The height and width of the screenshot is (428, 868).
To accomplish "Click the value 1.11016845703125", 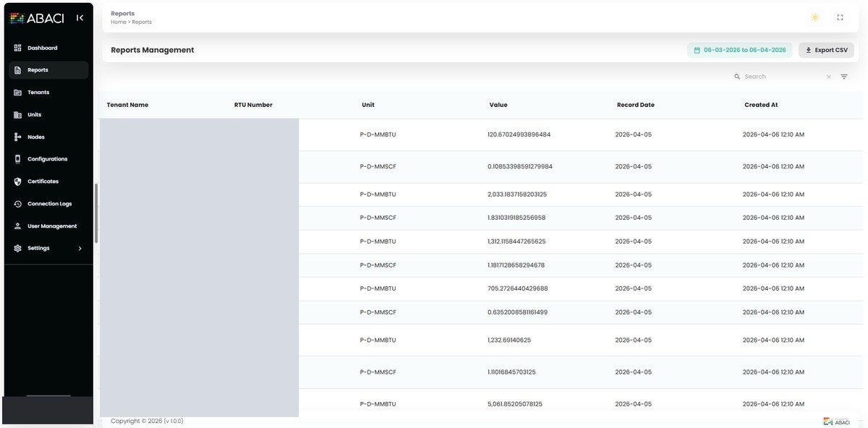I will 511,372.
